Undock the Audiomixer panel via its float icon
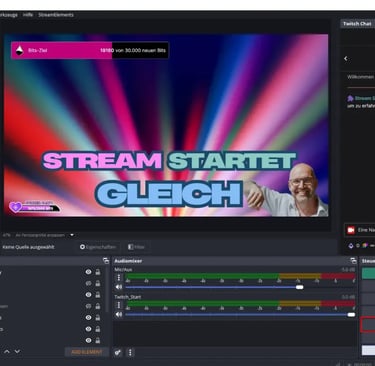The height and width of the screenshot is (366, 375). point(353,261)
